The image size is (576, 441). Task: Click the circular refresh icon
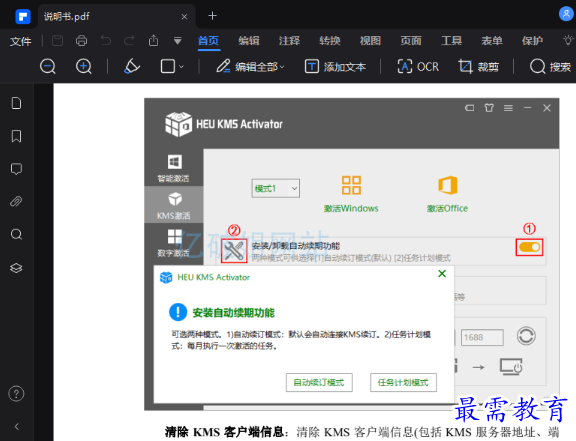point(526,336)
